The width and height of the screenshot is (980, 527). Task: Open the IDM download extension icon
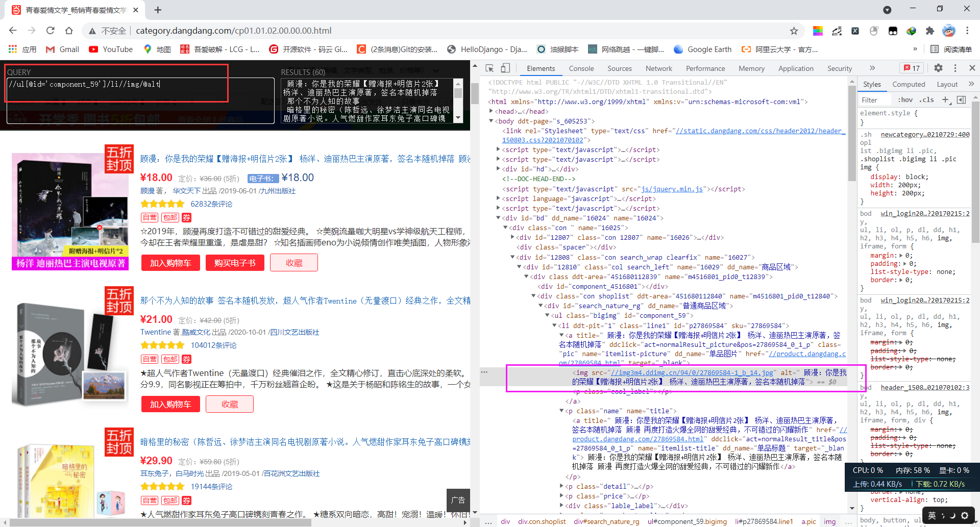(911, 31)
